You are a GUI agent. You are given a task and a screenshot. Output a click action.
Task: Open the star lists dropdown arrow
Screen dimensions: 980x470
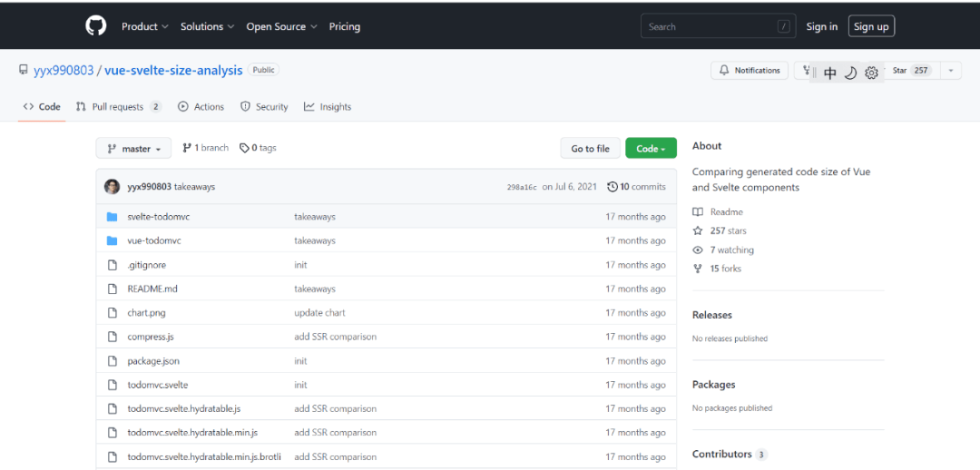951,71
